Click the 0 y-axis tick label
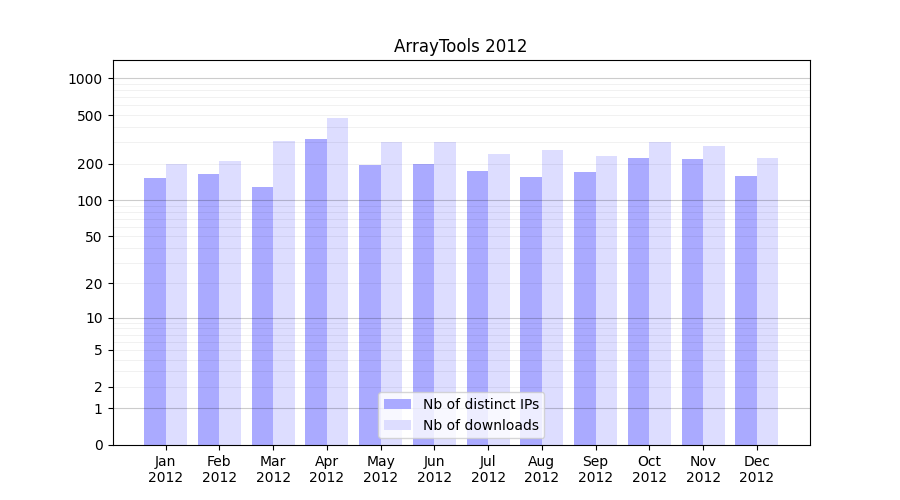This screenshot has width=900, height=500. coord(98,445)
